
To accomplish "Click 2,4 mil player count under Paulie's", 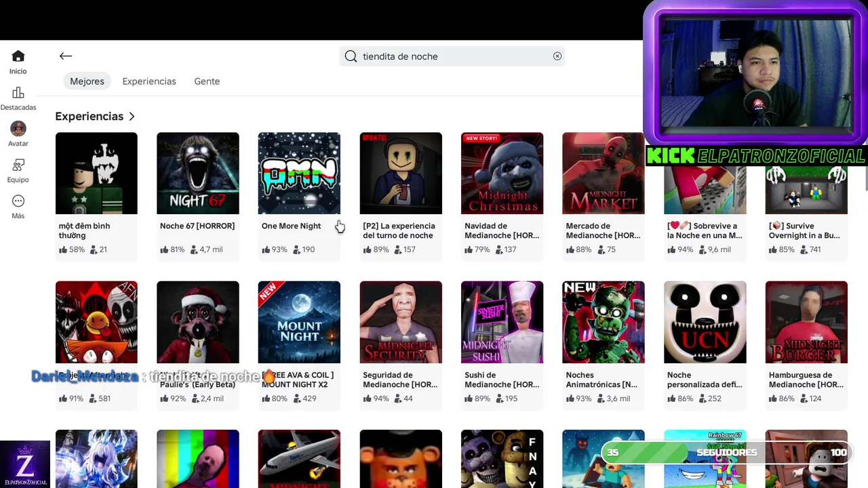I will [x=207, y=399].
